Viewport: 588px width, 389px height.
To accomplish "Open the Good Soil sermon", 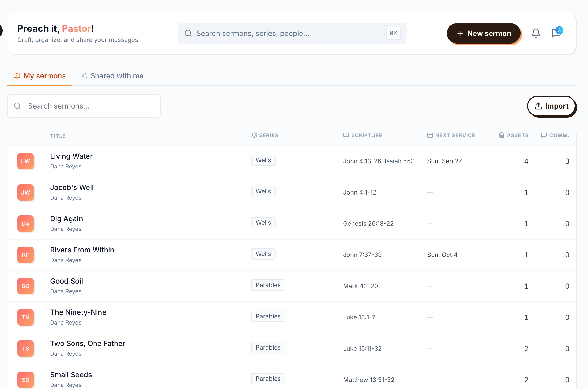I will tap(66, 281).
